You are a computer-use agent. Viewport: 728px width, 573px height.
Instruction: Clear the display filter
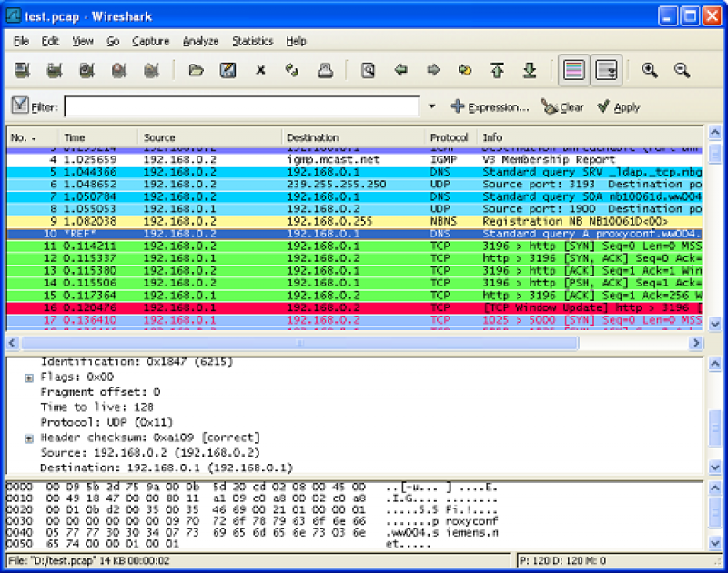562,106
